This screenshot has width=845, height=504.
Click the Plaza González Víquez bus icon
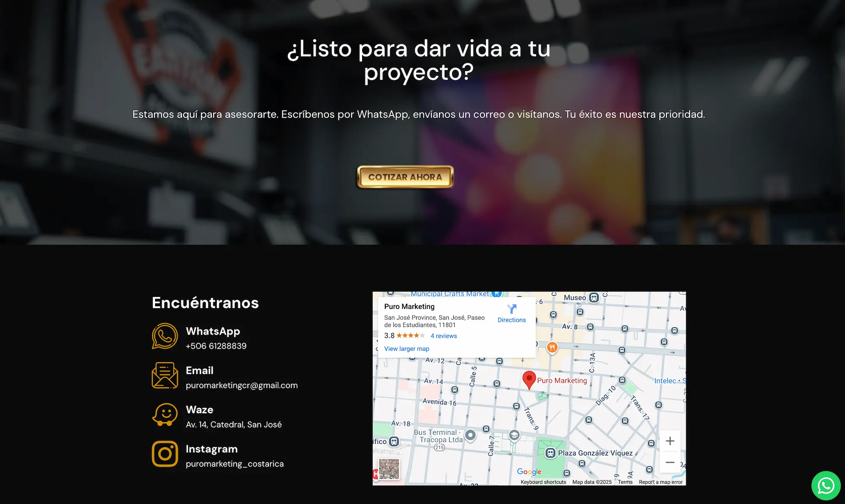click(550, 453)
